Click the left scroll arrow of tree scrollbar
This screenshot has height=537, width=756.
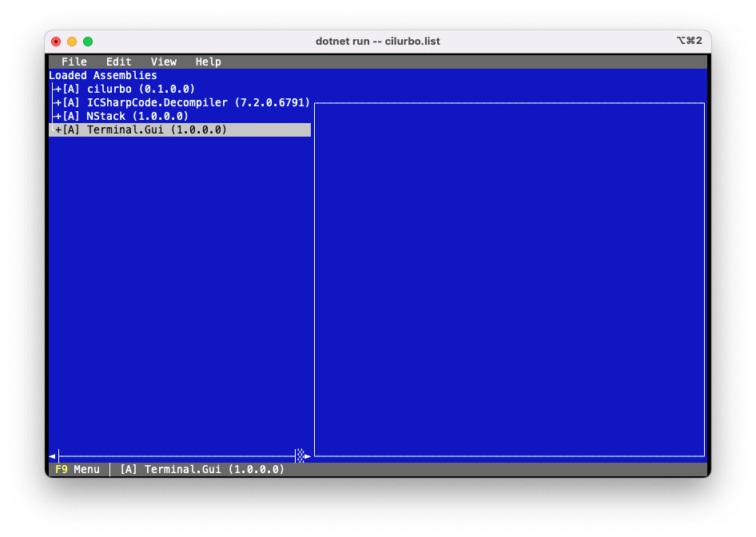tap(52, 456)
